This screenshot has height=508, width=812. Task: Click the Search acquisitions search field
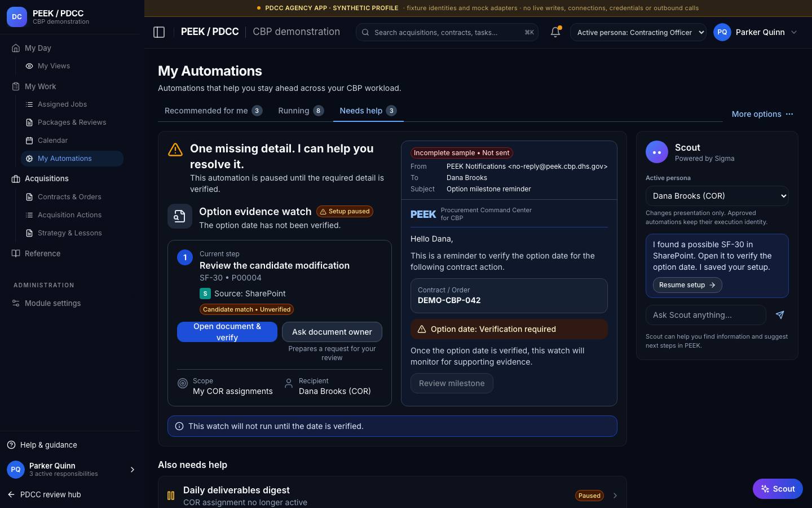coord(447,32)
